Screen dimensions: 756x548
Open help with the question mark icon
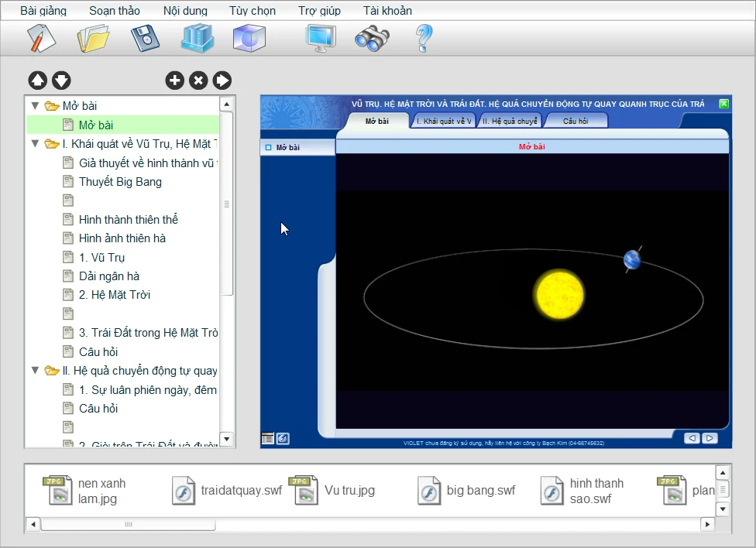(x=424, y=38)
